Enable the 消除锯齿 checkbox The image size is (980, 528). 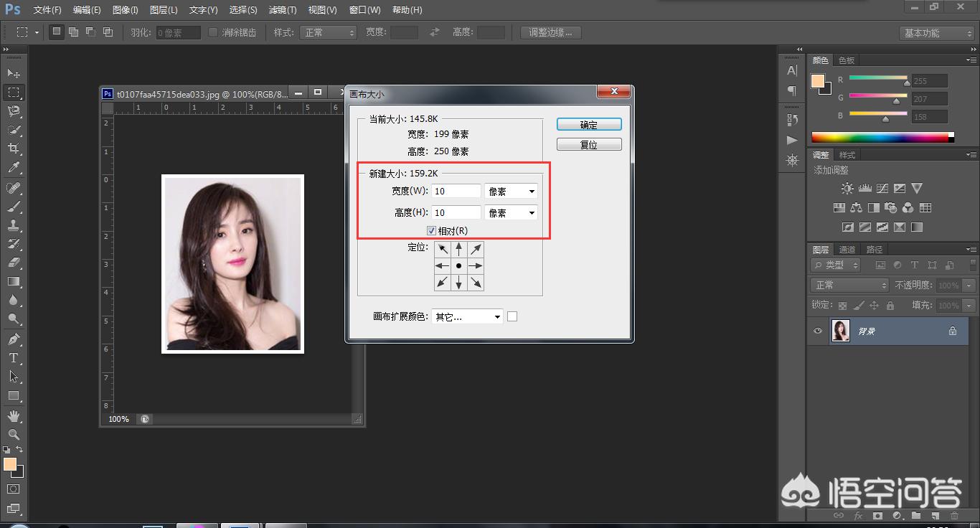213,32
